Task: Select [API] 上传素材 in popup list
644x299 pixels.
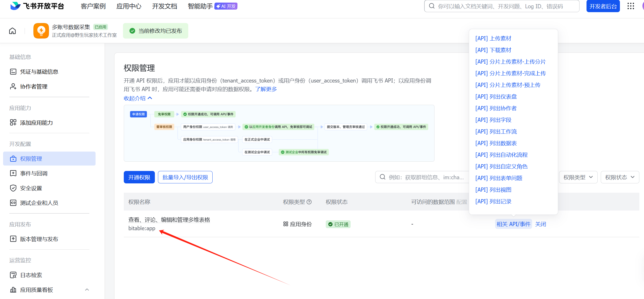Action: pos(493,39)
